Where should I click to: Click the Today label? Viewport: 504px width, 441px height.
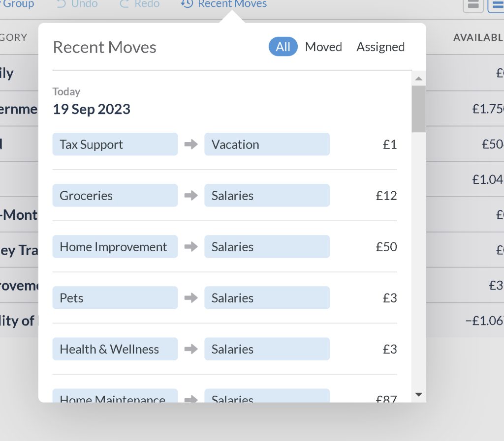[x=66, y=92]
